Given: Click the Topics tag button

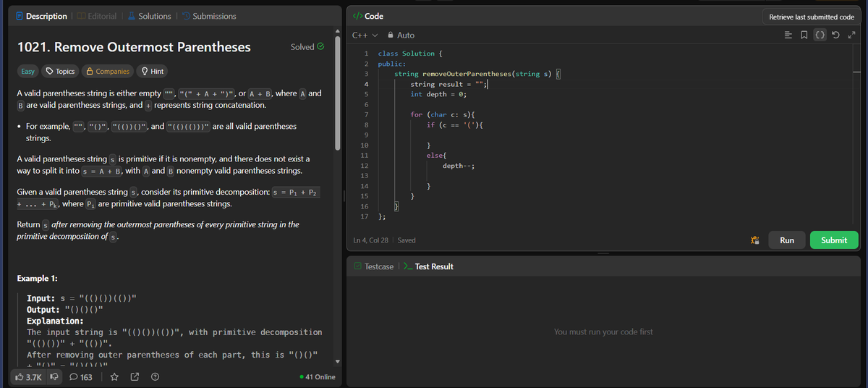Looking at the screenshot, I should click(x=59, y=71).
